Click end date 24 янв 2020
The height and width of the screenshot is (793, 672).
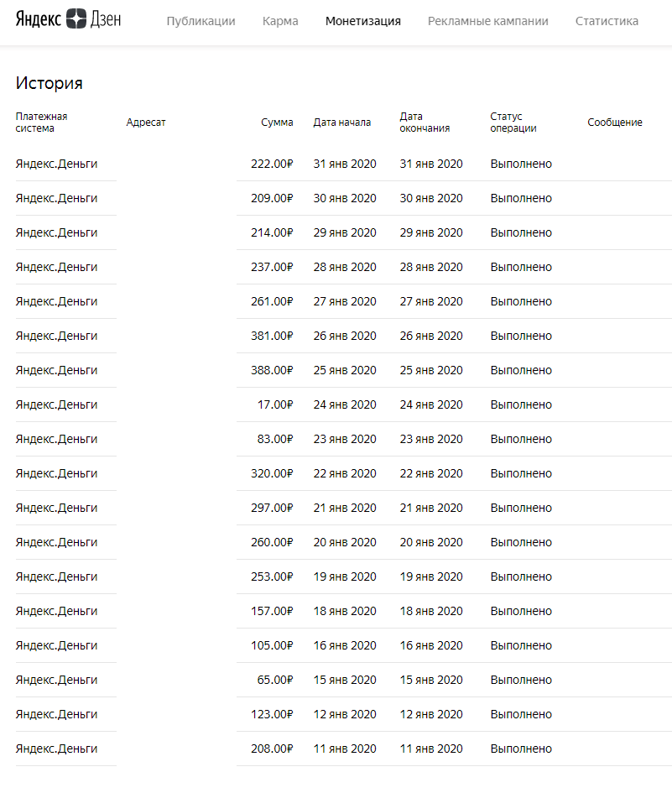coord(431,404)
